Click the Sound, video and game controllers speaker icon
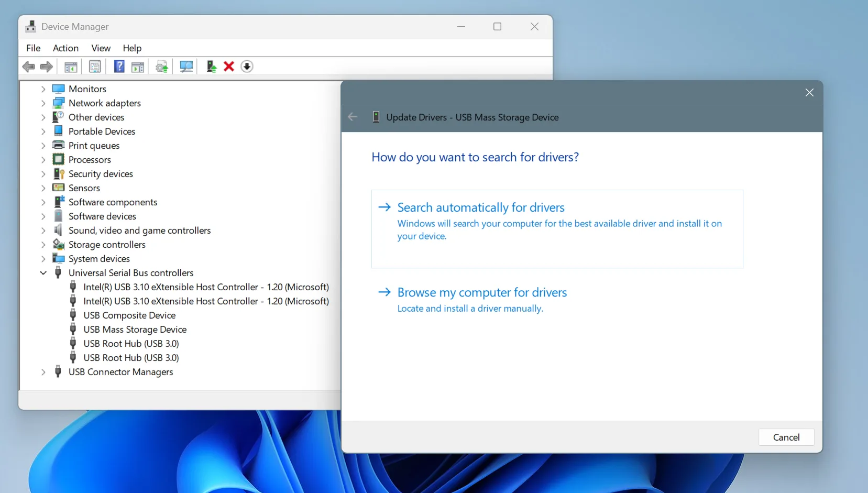Viewport: 868px width, 493px height. coord(59,231)
